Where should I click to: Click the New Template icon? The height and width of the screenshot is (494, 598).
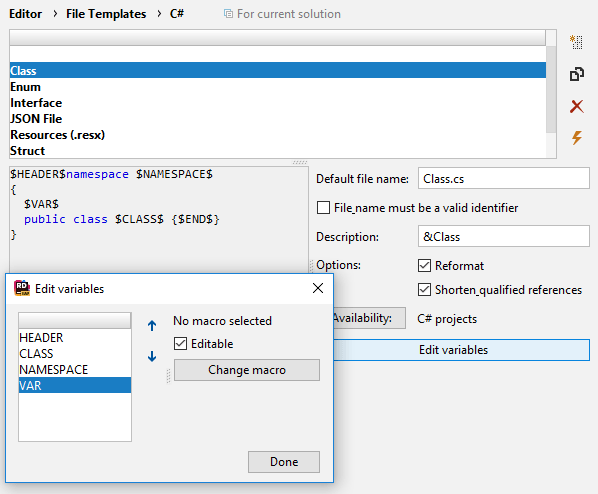(x=576, y=42)
